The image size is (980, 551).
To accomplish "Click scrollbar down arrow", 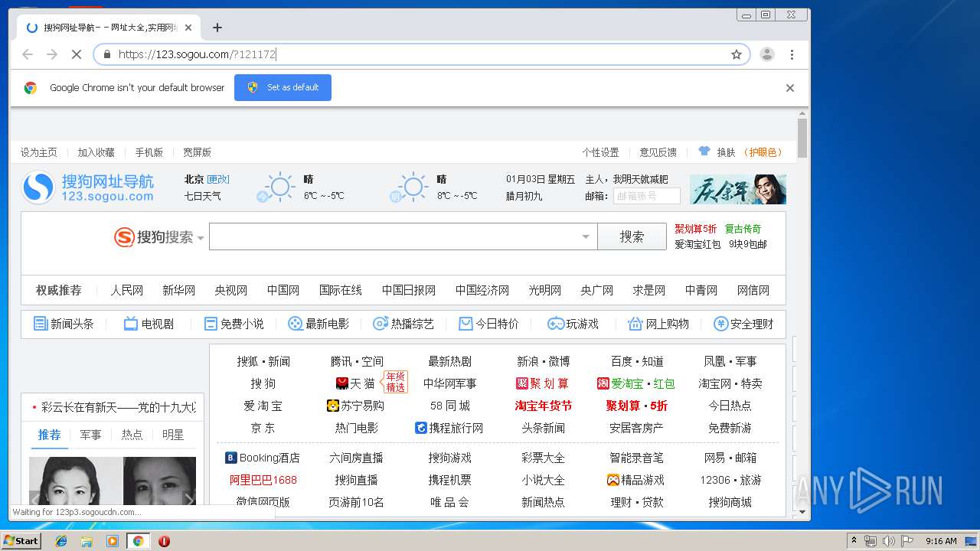I will pyautogui.click(x=802, y=511).
